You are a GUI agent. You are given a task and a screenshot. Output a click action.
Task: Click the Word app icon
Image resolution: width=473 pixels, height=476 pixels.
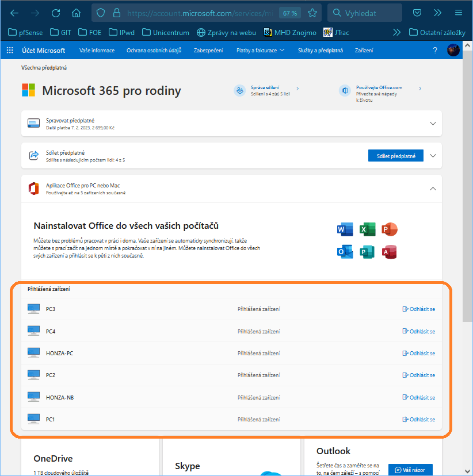(x=345, y=229)
